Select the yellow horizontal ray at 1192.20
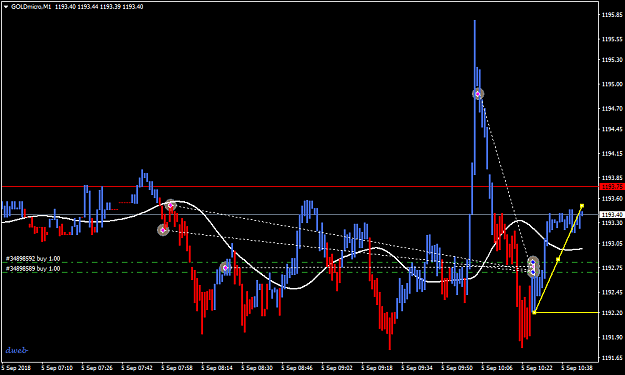The image size is (625, 375). (566, 312)
